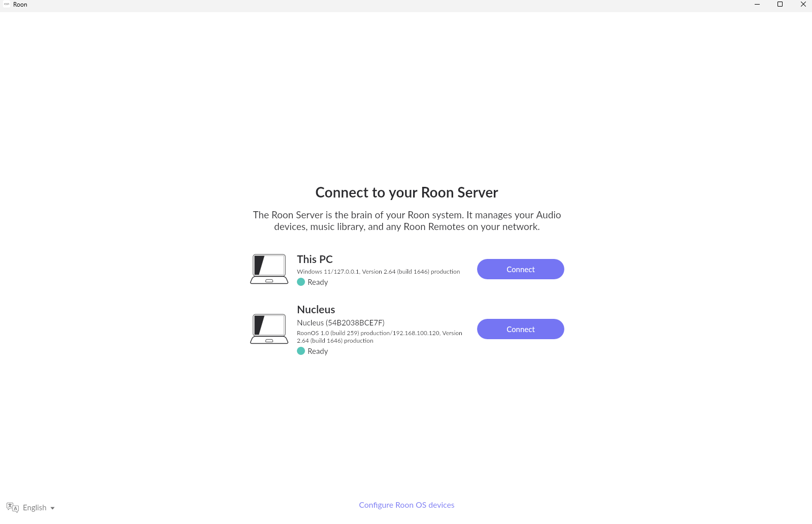Click the Nucleus server laptop icon
The image size is (812, 524).
pyautogui.click(x=269, y=329)
